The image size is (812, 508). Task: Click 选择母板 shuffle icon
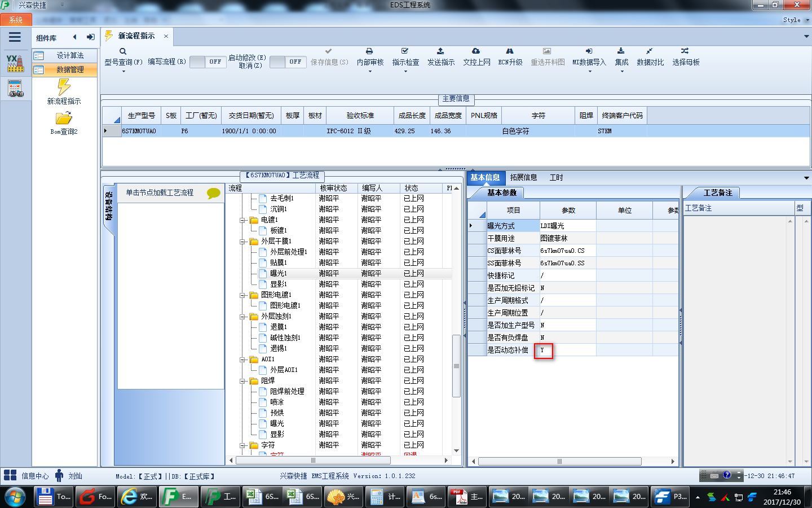pyautogui.click(x=685, y=51)
